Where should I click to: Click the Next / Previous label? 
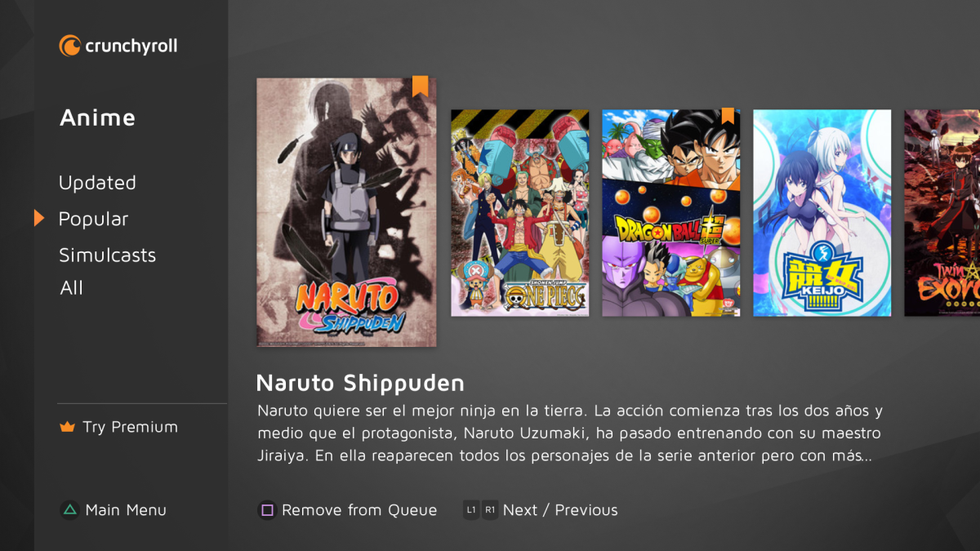(x=560, y=510)
